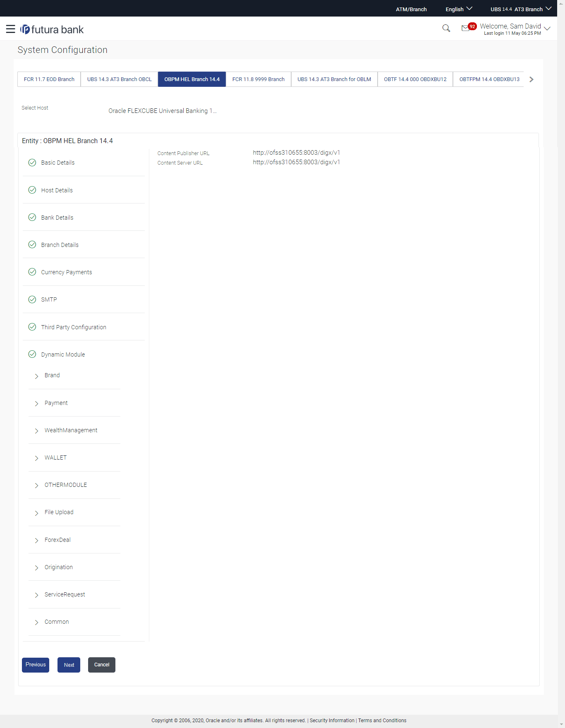Expand the ForexDeal chevron
The width and height of the screenshot is (565, 728).
coord(36,540)
